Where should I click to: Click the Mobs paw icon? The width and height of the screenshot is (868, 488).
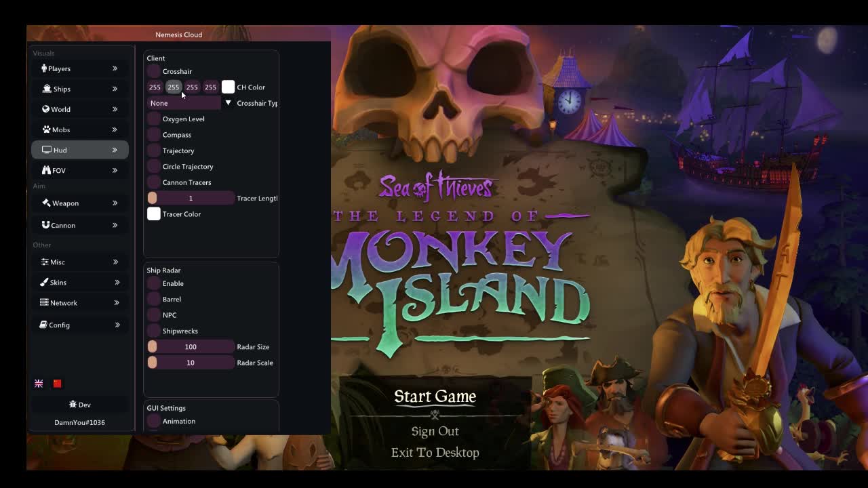[46, 129]
